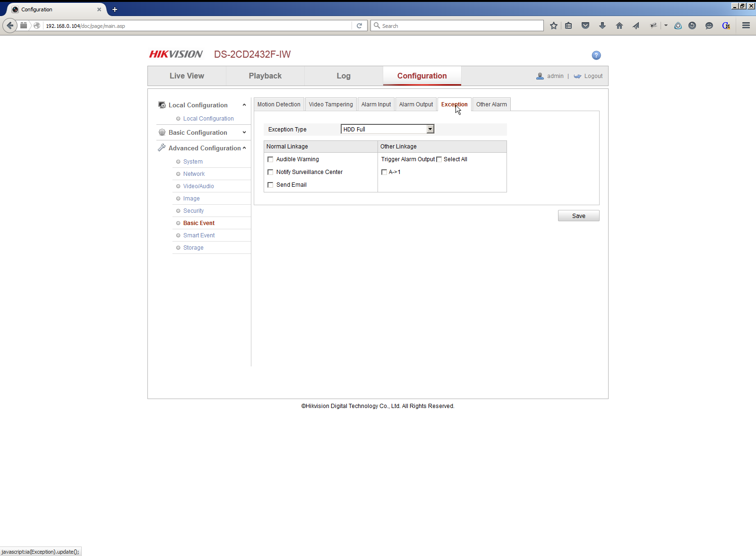Open dropdown arrow next to spider icon
This screenshot has height=556, width=756.
[x=666, y=26]
